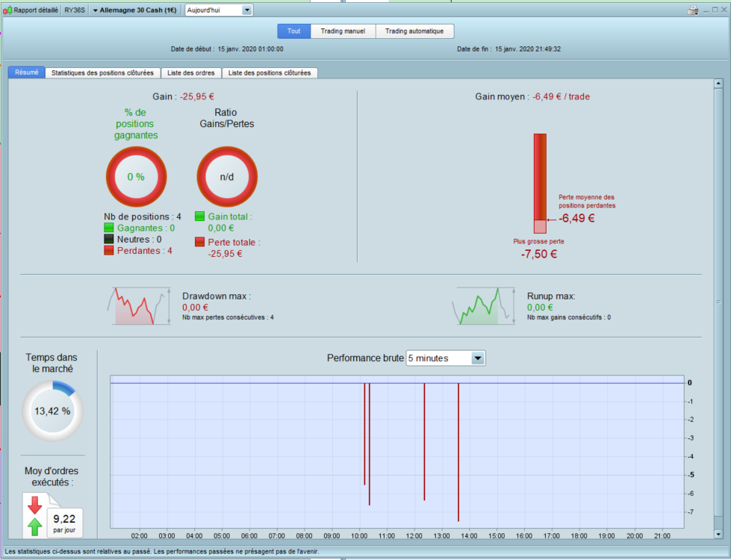The image size is (731, 560).
Task: Open the 5 minutes timeframe dropdown
Action: tap(446, 358)
